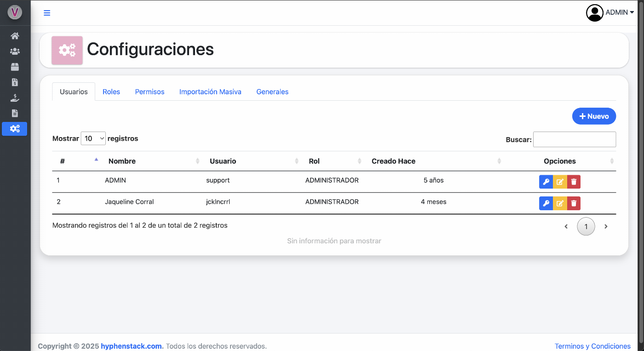The image size is (644, 351).
Task: Edit Jaqueline Corral using the pencil icon
Action: 560,203
